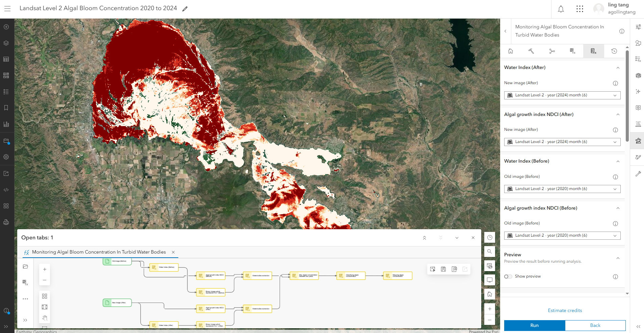Open Water Index (Before) image dropdown
This screenshot has width=644, height=333.
(562, 189)
